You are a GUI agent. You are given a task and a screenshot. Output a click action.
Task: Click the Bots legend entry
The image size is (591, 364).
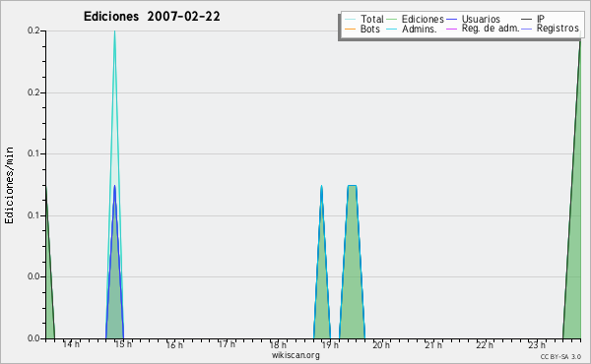click(x=362, y=29)
